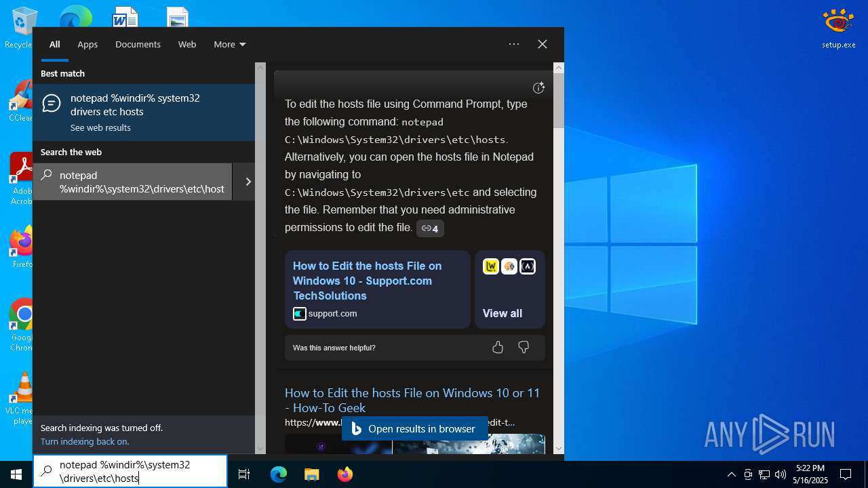Open volume control tray icon
This screenshot has height=488, width=868.
point(781,474)
